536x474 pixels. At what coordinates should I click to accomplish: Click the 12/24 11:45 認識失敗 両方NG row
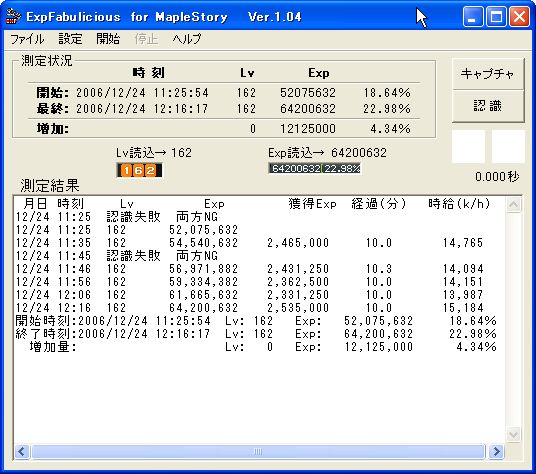pyautogui.click(x=117, y=256)
